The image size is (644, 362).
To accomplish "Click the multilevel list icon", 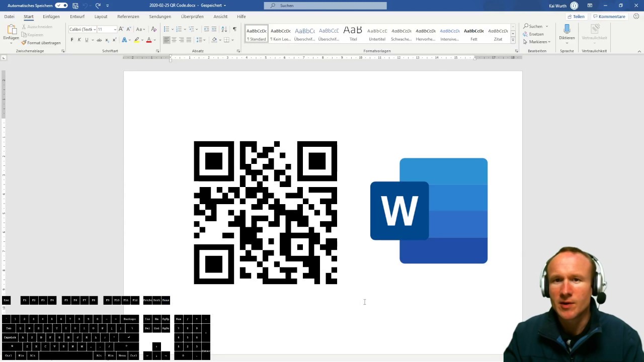I will [x=191, y=29].
